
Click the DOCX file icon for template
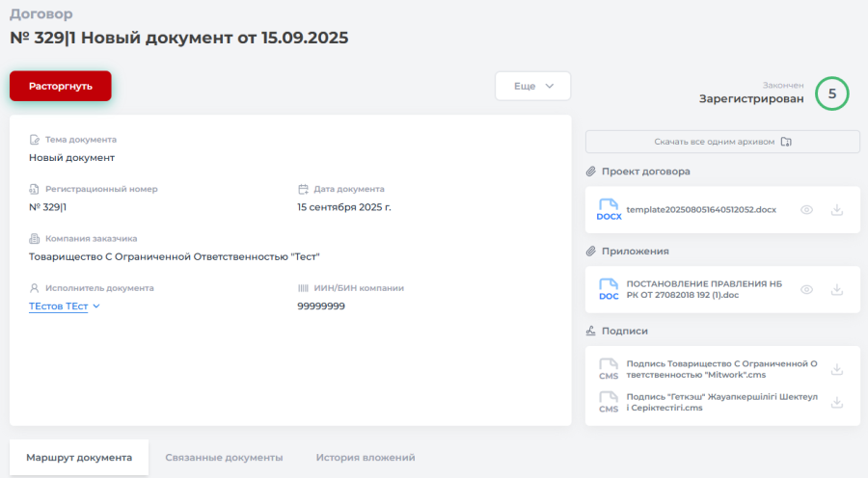(x=609, y=209)
